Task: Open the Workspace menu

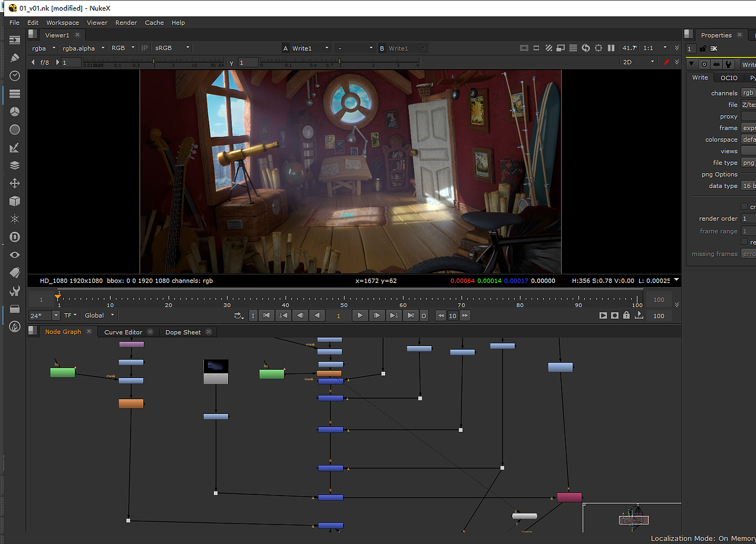Action: [63, 22]
